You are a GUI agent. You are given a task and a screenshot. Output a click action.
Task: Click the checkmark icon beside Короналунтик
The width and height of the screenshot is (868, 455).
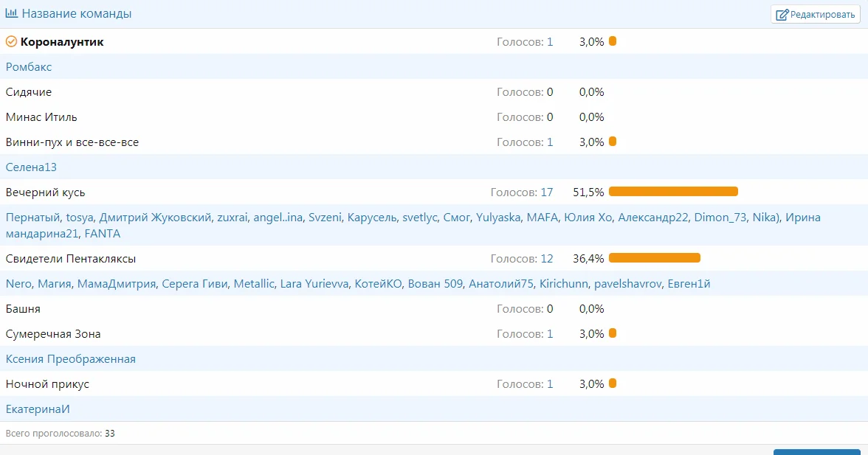coord(11,42)
